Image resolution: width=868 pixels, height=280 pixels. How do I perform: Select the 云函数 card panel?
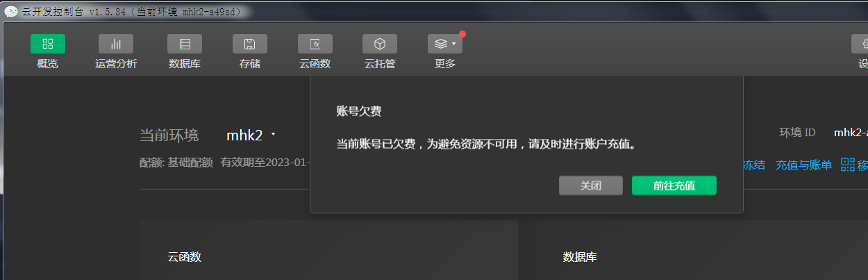tap(328, 250)
